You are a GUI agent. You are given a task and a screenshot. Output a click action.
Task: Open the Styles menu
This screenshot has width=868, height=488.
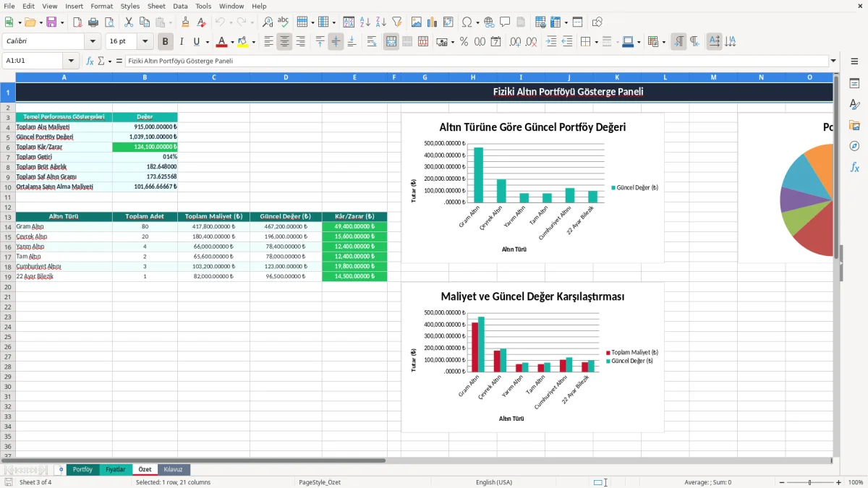tap(130, 6)
